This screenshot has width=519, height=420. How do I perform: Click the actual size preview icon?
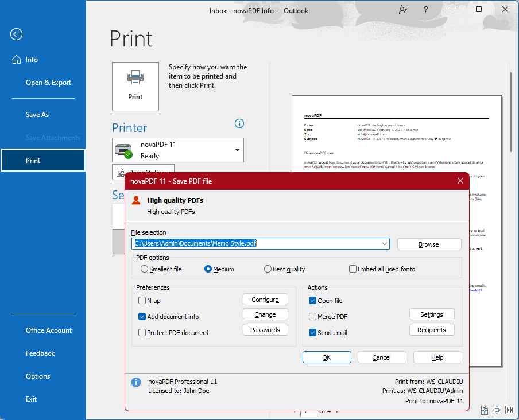coord(484,410)
